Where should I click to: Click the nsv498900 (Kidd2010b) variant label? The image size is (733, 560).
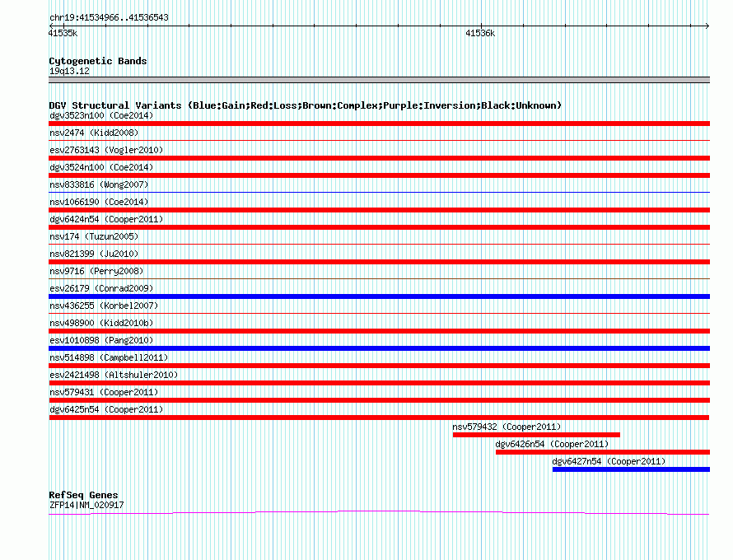pos(101,323)
